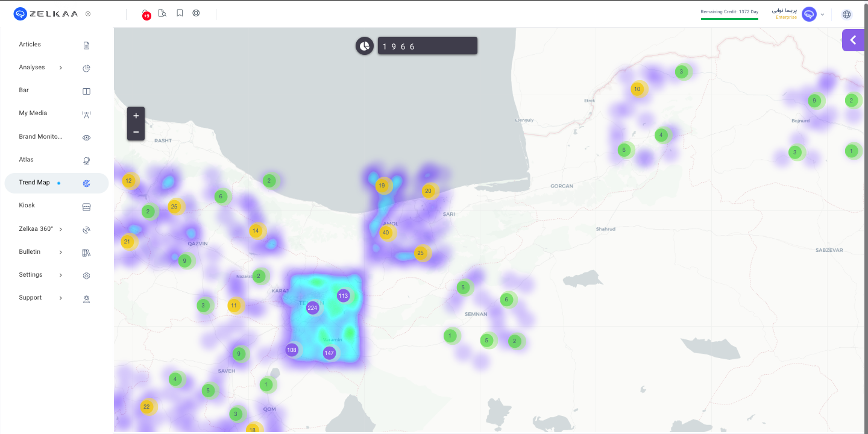The width and height of the screenshot is (868, 434).
Task: Select the 10 cluster marker on the map
Action: pos(637,89)
